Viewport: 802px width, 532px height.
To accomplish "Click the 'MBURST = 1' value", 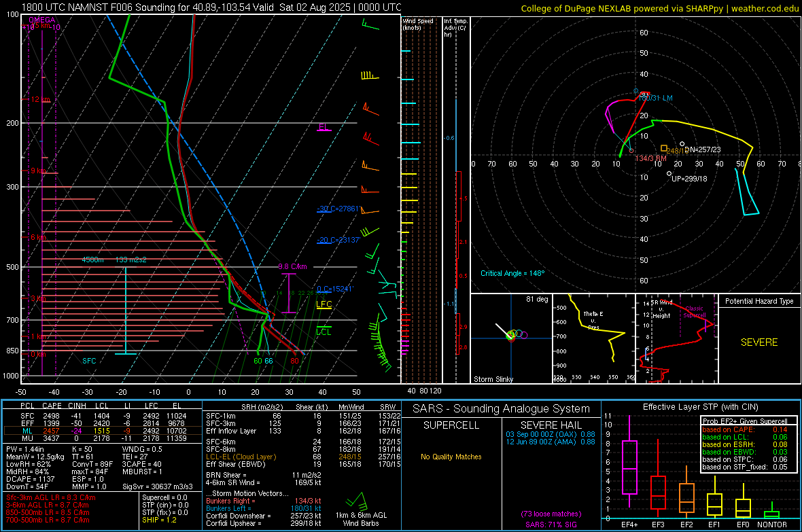I will pyautogui.click(x=142, y=472).
